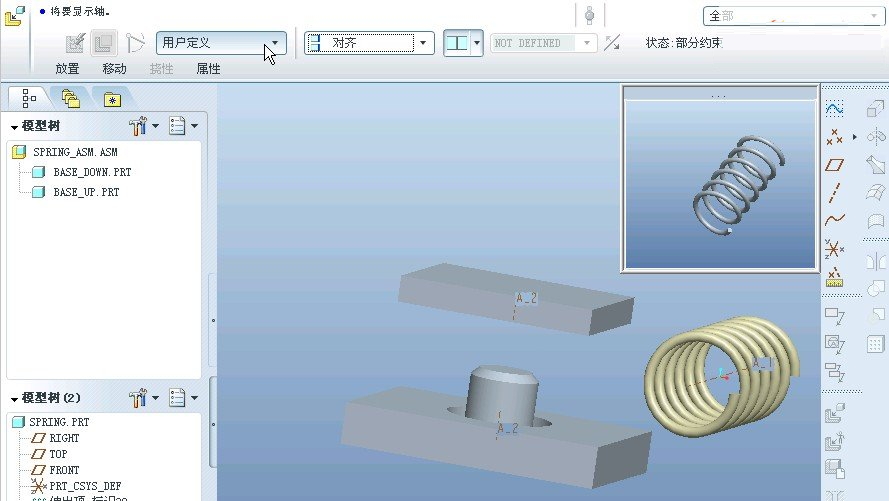
Task: Select the RIGHT datum plane
Action: [x=64, y=438]
